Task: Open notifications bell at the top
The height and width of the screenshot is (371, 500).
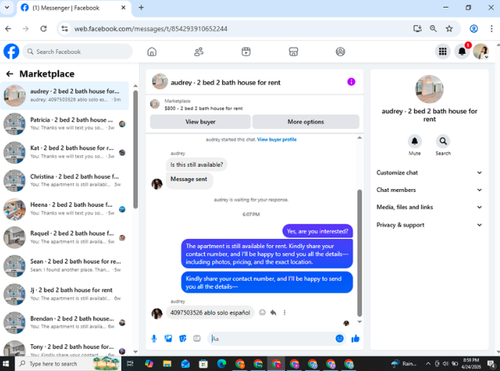Action: pyautogui.click(x=462, y=51)
